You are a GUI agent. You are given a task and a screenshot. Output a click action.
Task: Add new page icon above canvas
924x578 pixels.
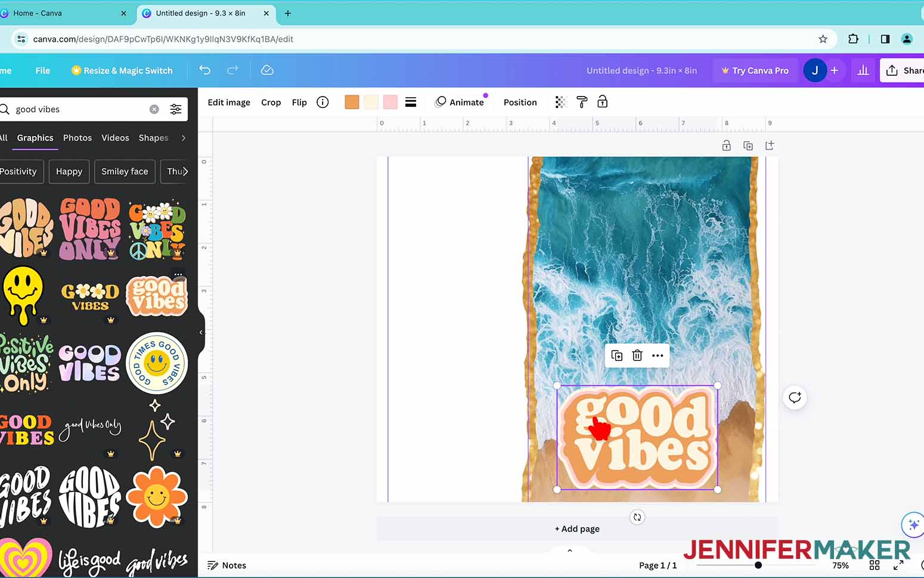click(x=770, y=146)
